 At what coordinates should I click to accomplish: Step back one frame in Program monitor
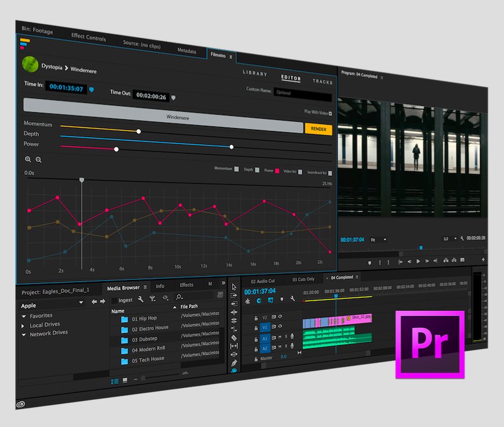409,262
